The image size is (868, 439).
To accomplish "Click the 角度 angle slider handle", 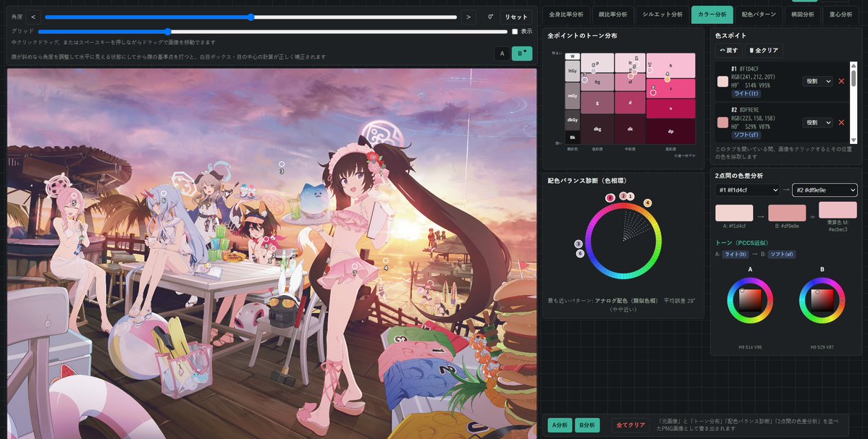I will click(x=250, y=17).
